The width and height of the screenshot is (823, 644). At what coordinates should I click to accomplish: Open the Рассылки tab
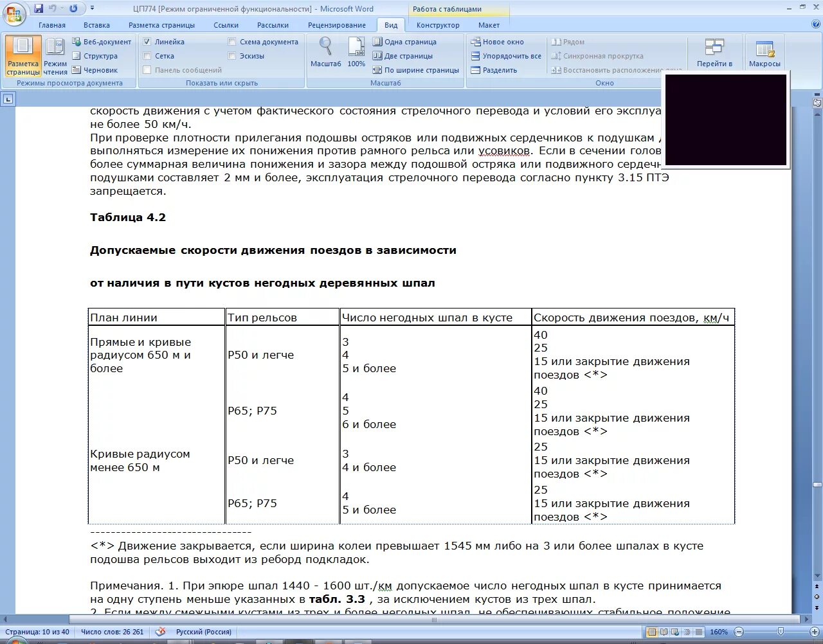coord(273,25)
